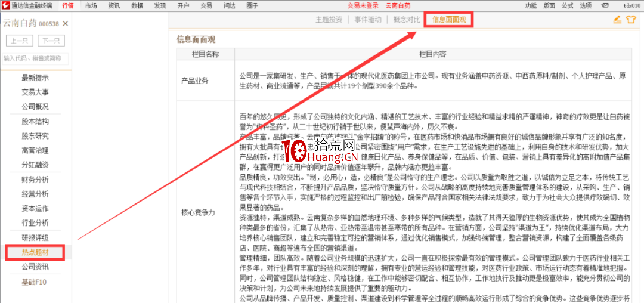
Task: Open the 问达 menu
Action: click(230, 6)
